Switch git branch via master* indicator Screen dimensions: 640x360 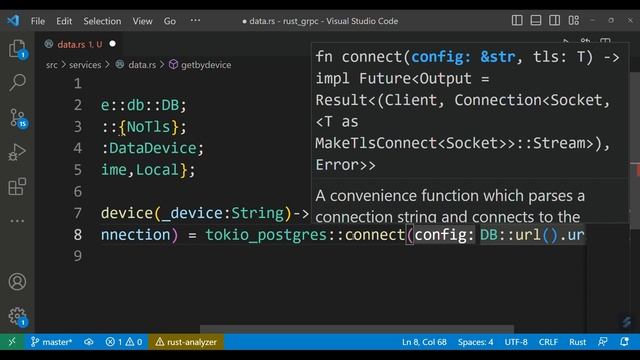(x=51, y=342)
